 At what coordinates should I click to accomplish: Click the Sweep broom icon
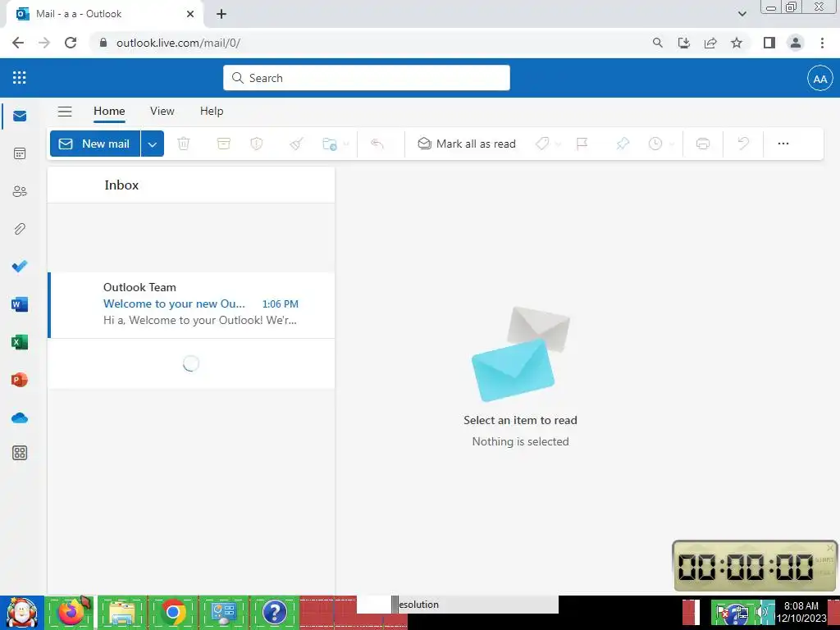(296, 144)
